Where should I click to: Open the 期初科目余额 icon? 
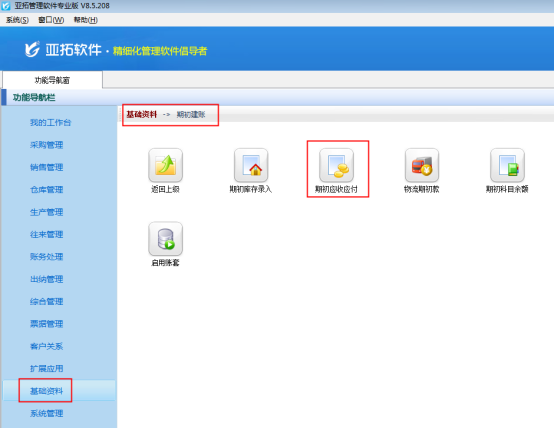507,165
